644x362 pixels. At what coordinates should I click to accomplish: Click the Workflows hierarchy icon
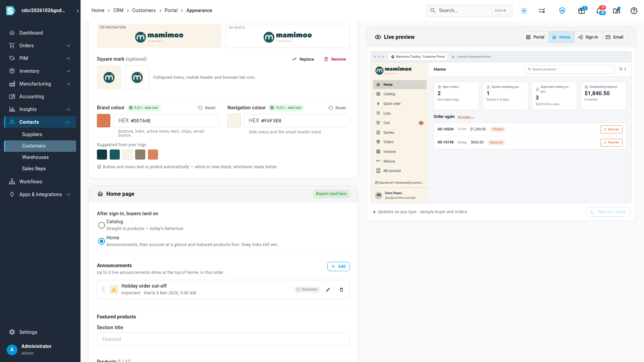tap(12, 182)
